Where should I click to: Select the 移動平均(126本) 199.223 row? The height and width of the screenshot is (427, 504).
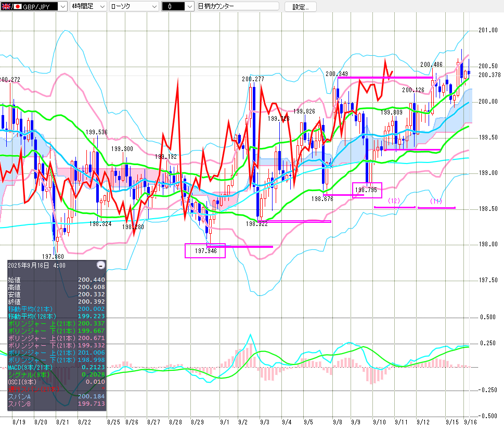click(57, 316)
